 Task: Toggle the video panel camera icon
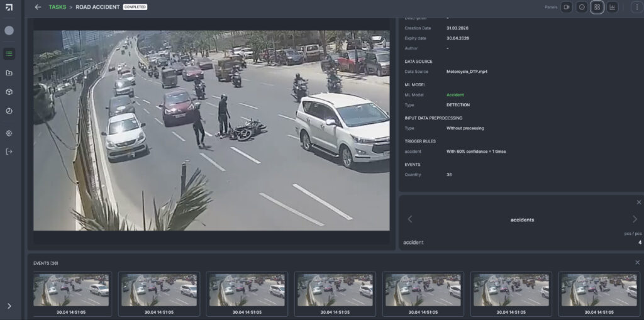(x=567, y=7)
